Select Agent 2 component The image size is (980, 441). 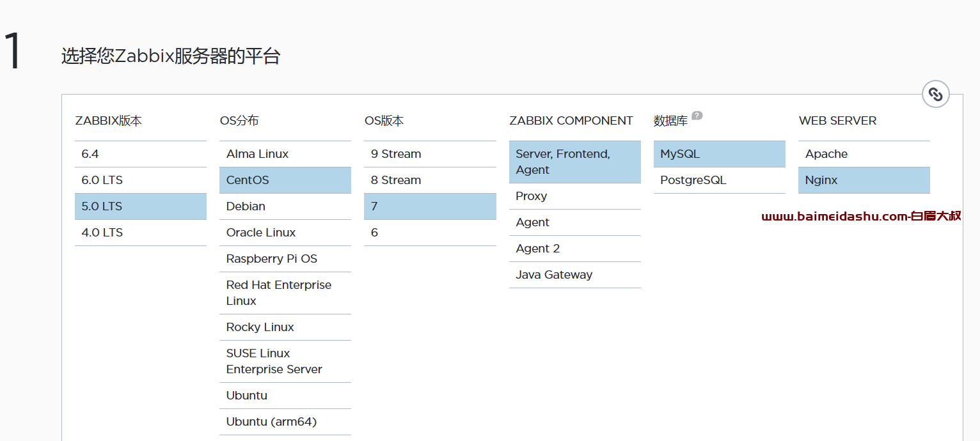click(x=575, y=249)
